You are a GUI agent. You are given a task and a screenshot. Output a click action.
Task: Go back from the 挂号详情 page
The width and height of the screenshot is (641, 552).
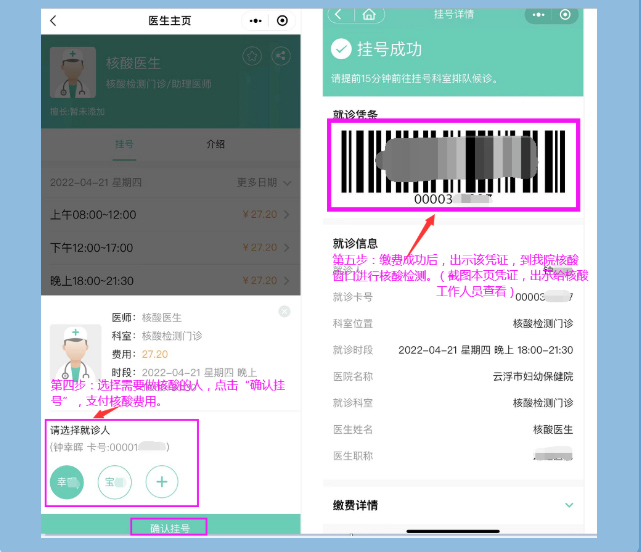(338, 15)
